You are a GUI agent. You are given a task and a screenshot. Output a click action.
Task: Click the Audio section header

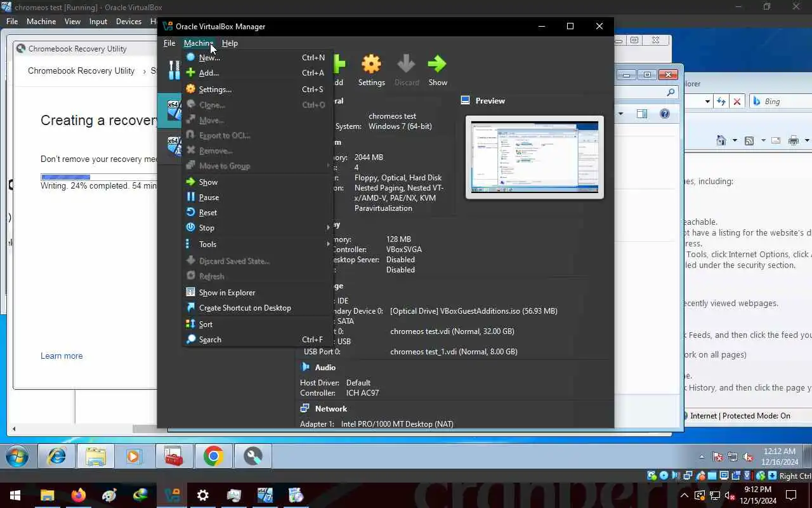[x=325, y=368]
